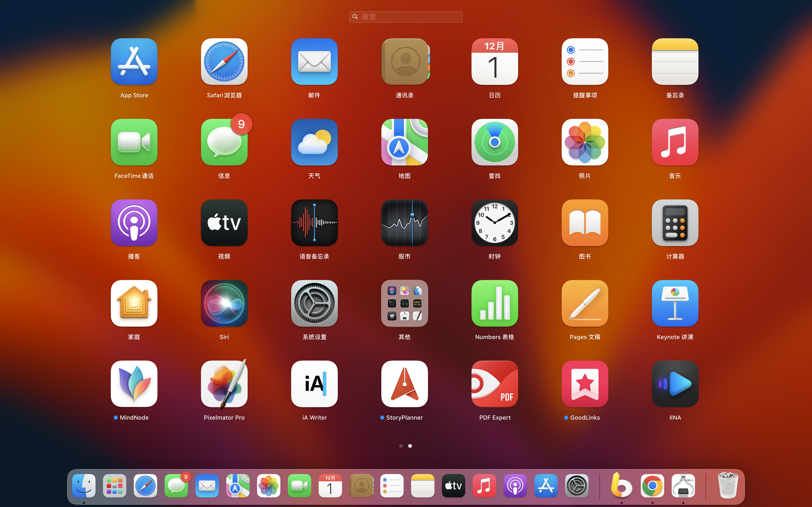Select second Launchpad page dot
Viewport: 812px width, 507px height.
click(x=410, y=446)
